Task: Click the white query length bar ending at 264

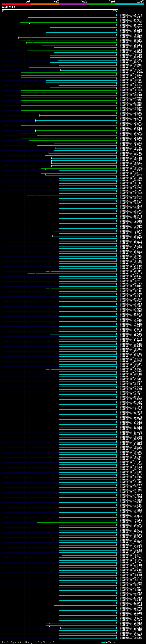Action: click(60, 10)
